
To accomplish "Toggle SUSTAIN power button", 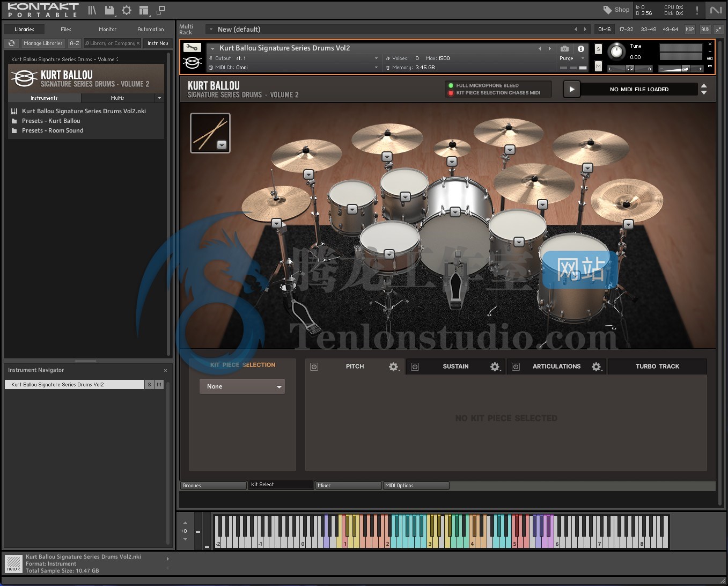I will pyautogui.click(x=415, y=367).
